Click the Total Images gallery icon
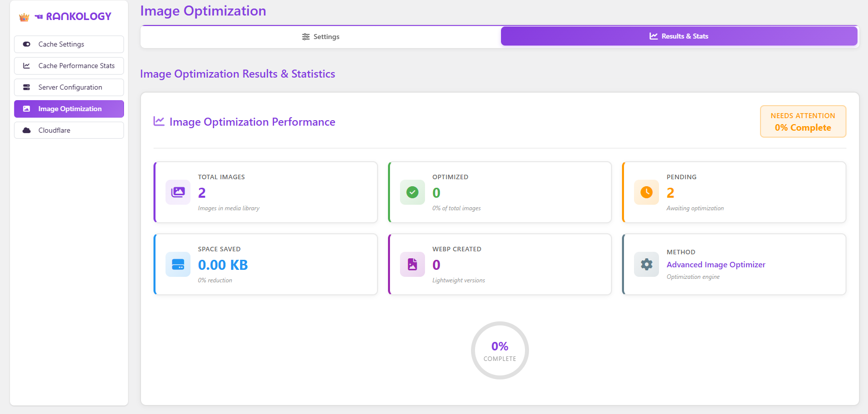Viewport: 868px width, 414px height. (x=178, y=192)
